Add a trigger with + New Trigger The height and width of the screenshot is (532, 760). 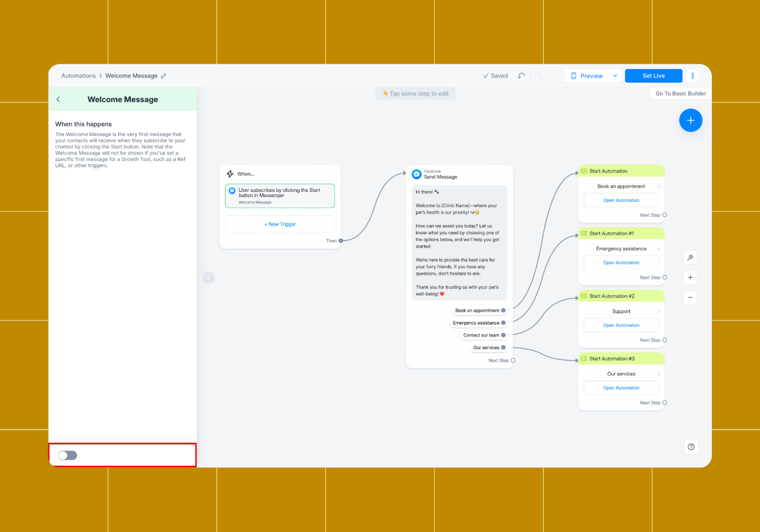(280, 224)
